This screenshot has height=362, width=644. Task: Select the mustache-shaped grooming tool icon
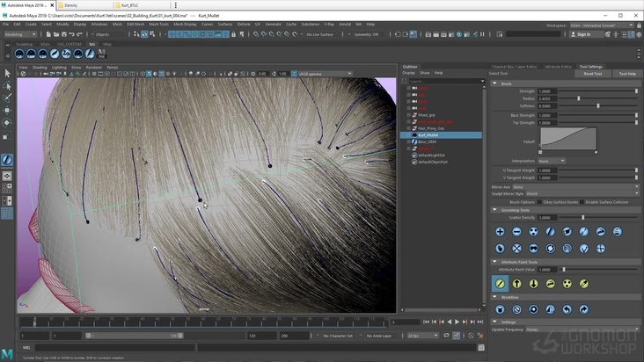click(533, 249)
